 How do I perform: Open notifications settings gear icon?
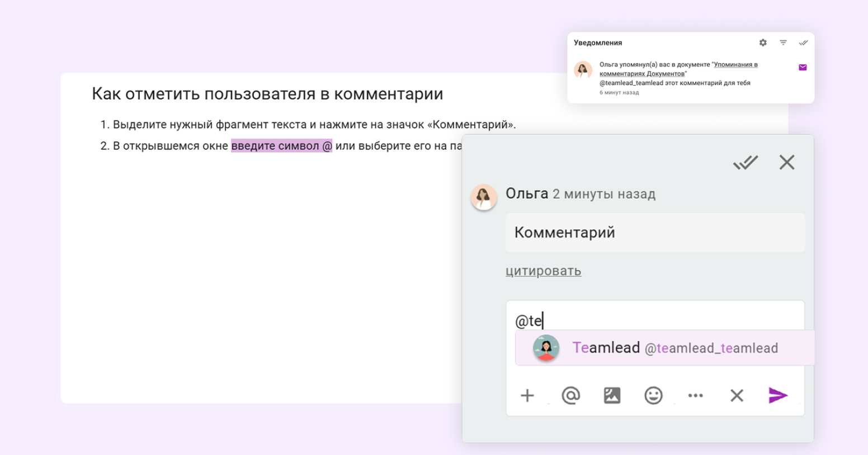point(763,43)
